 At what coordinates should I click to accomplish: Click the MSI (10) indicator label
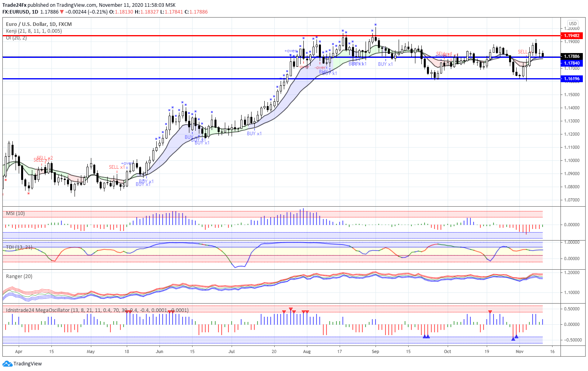point(16,213)
